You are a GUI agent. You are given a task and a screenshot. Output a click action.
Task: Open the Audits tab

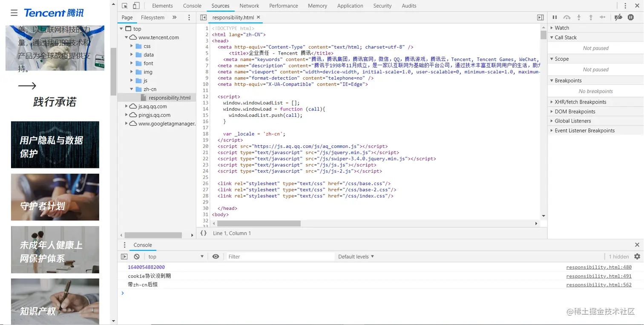(409, 6)
